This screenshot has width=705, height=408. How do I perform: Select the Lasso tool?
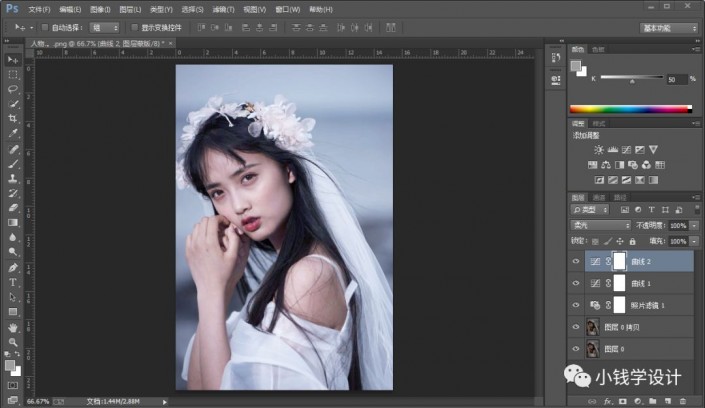pyautogui.click(x=13, y=89)
